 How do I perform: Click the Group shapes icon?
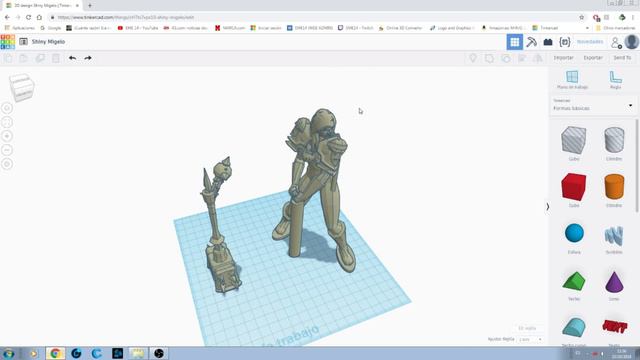pos(489,58)
